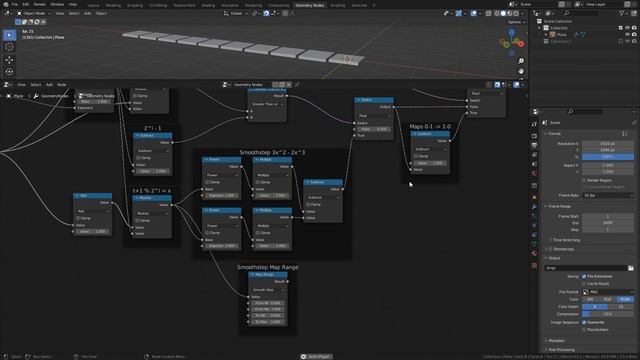
Task: Toggle Clamp checkbox on the Add node
Action: click(x=78, y=218)
